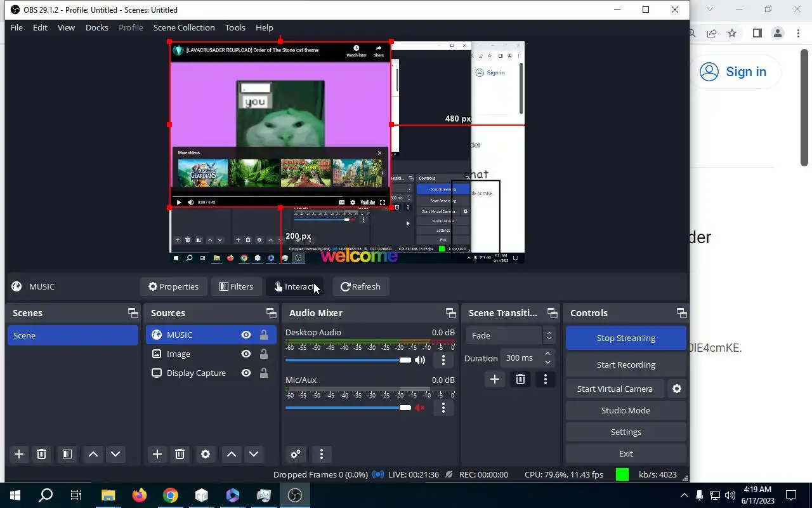
Task: Unmute Mic/Aux speaker icon
Action: coord(420,408)
